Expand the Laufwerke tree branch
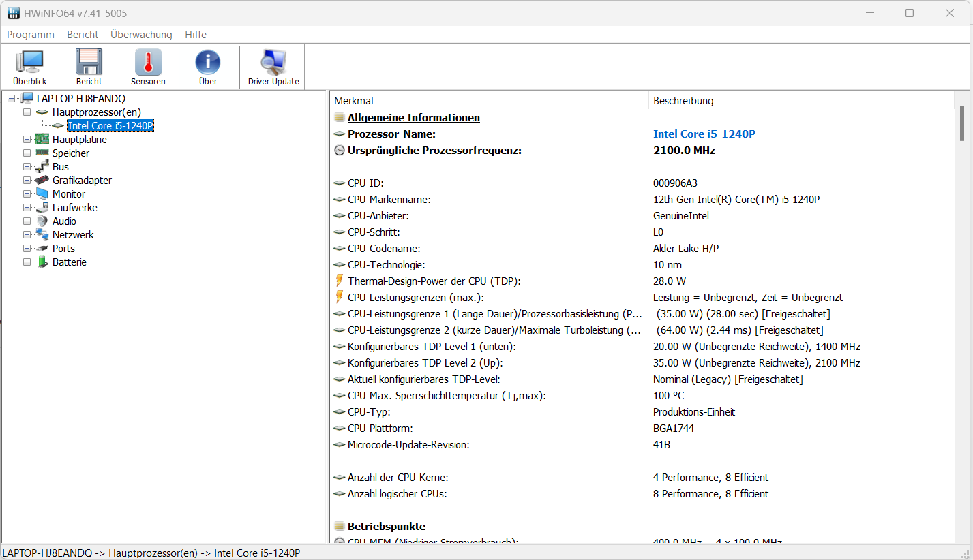This screenshot has height=560, width=973. click(27, 208)
